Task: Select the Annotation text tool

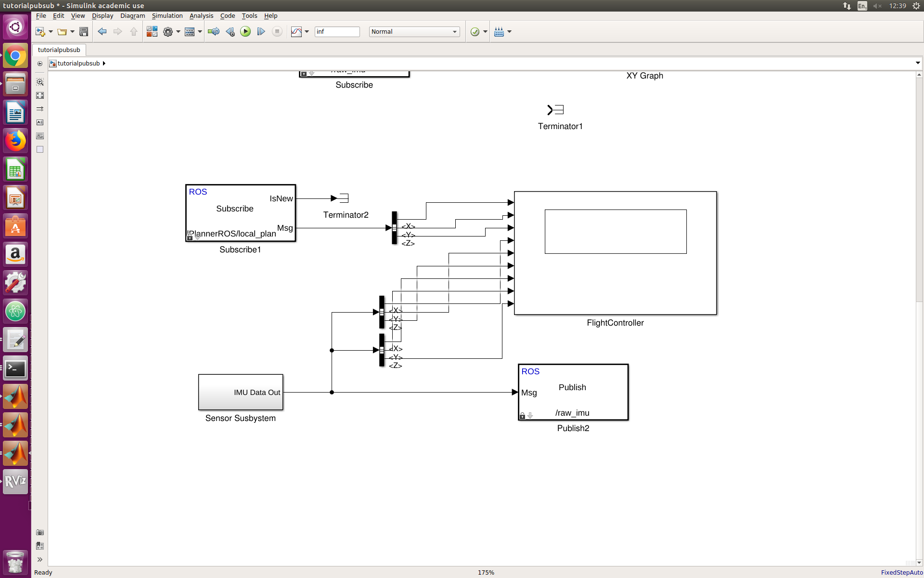Action: click(x=40, y=122)
